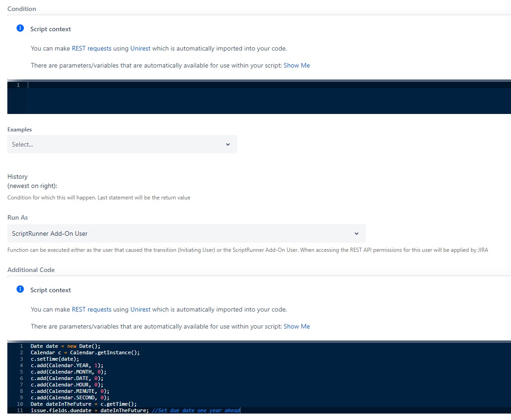Viewport: 511px width, 420px height.
Task: Click the Condition section heading
Action: pos(22,8)
